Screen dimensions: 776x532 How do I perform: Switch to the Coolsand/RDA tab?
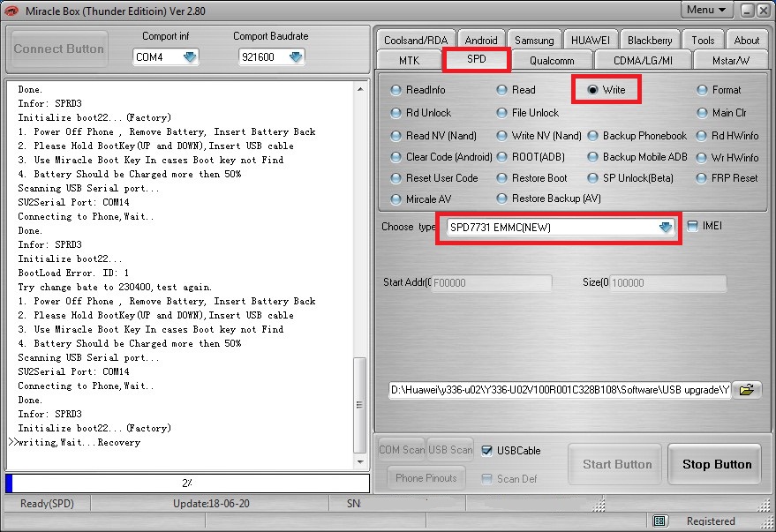click(416, 40)
